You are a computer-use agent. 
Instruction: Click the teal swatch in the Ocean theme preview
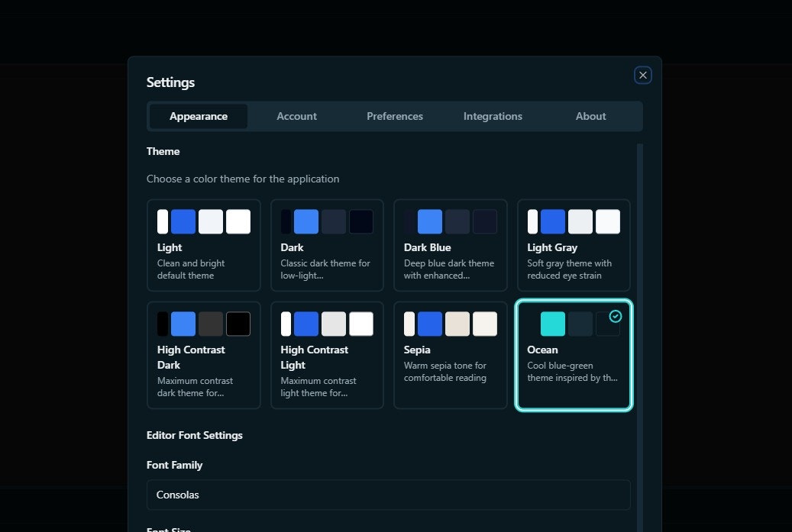(552, 324)
